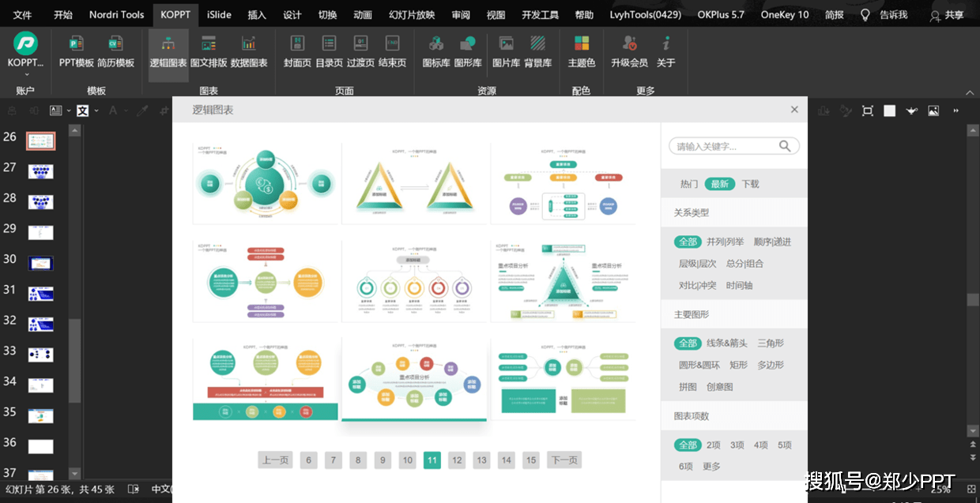Click the slide panel scroll-up arrow

(75, 130)
